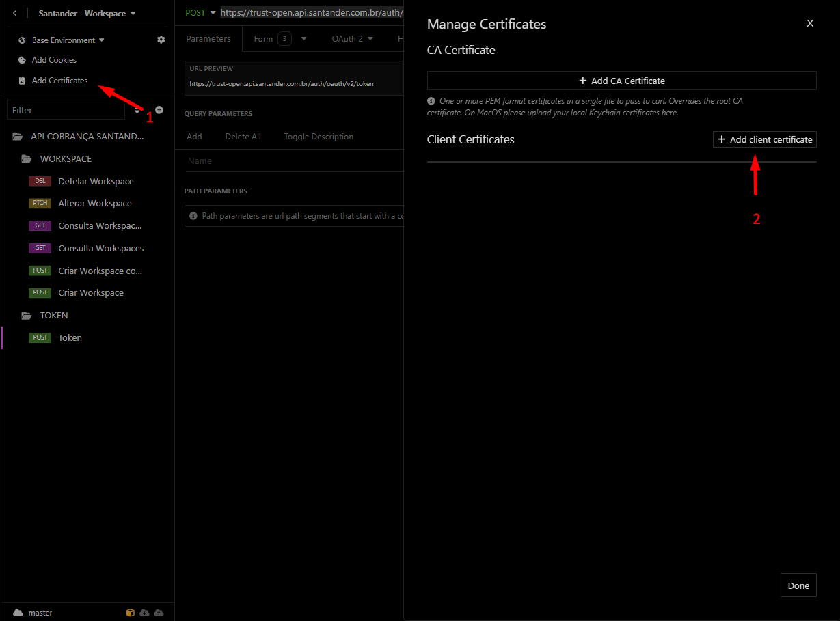Select the DEL Detelar Workspace request
Viewport: 840px width, 621px height.
click(87, 182)
